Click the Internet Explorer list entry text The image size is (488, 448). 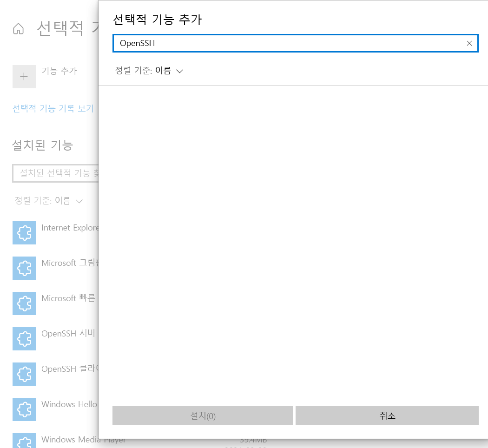pos(70,228)
